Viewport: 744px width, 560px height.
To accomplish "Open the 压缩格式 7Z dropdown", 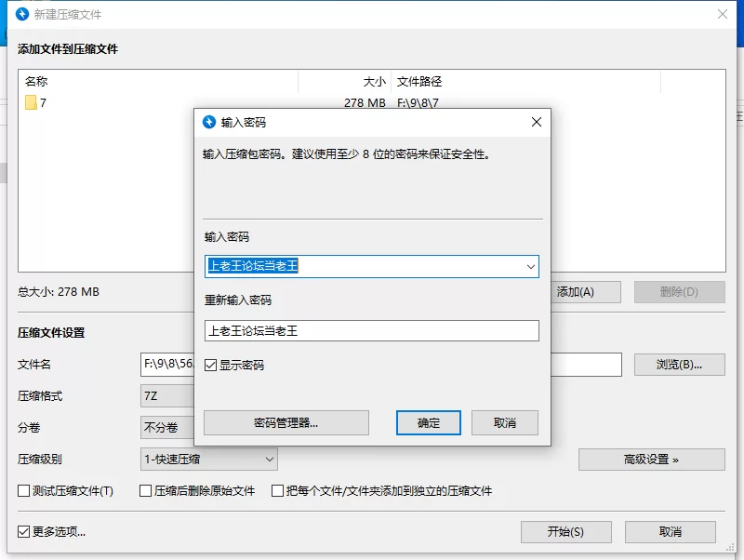I will (167, 395).
